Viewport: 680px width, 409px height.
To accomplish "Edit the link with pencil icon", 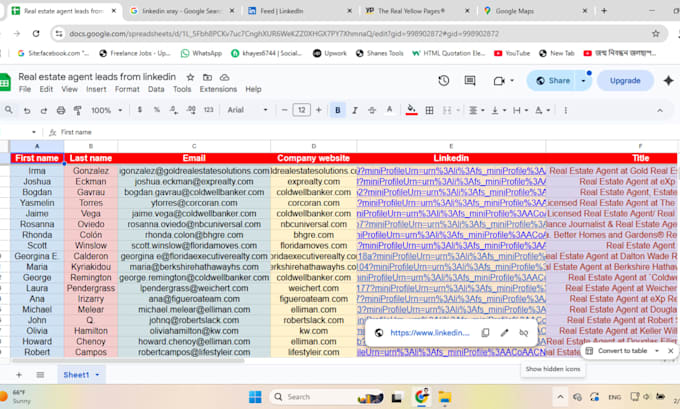I will [504, 333].
